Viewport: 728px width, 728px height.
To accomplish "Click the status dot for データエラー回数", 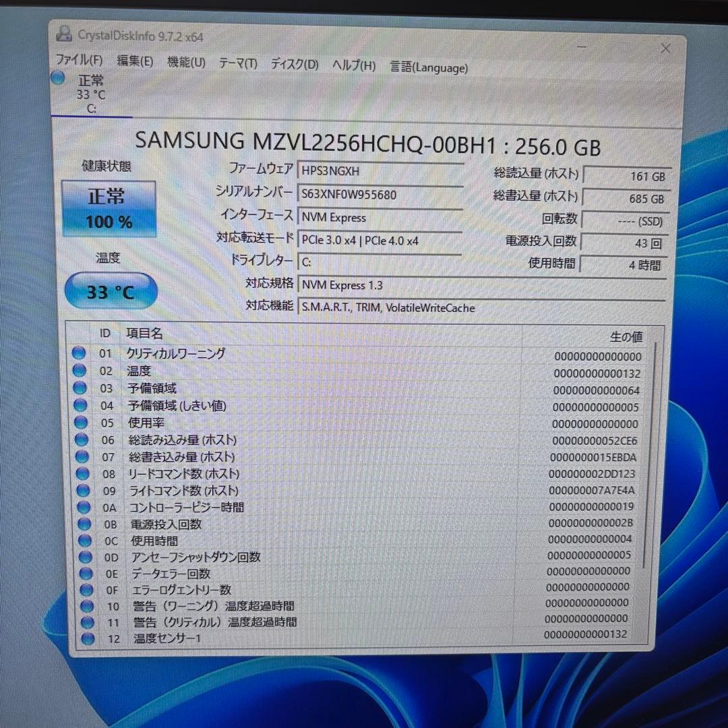I will 80,574.
